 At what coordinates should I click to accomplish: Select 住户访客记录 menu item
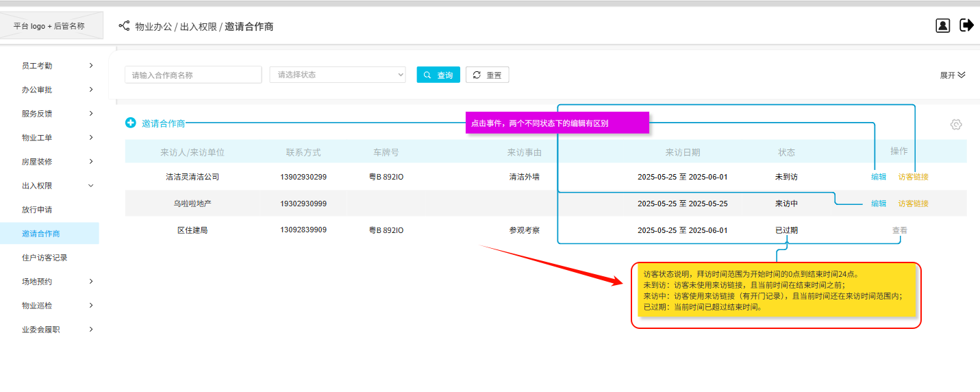45,258
